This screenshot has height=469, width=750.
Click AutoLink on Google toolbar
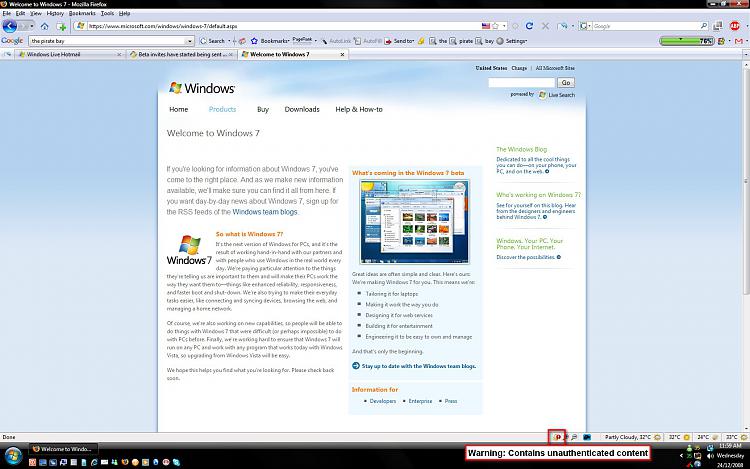point(336,41)
